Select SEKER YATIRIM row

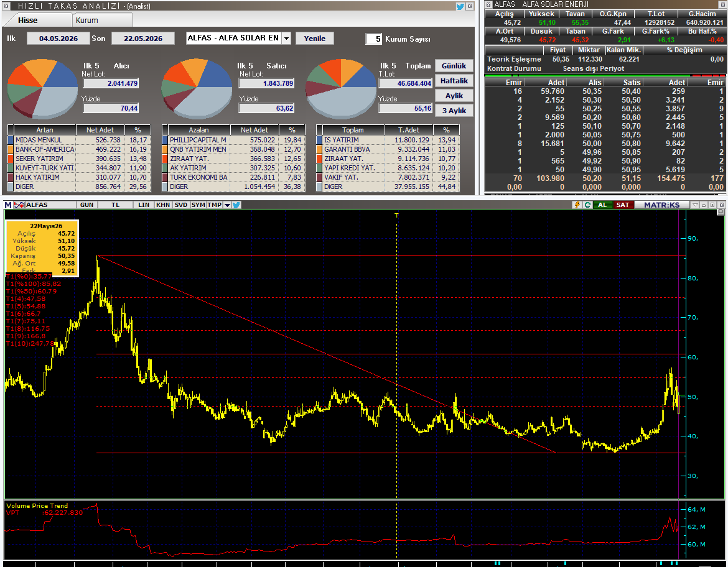coord(80,158)
